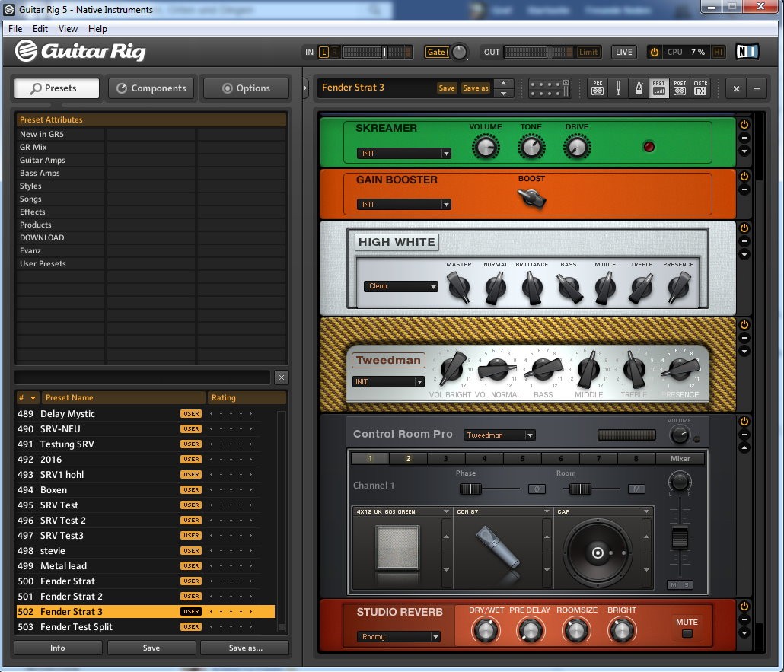Adjust the channel 1 volume fader
This screenshot has width=784, height=672.
click(680, 539)
